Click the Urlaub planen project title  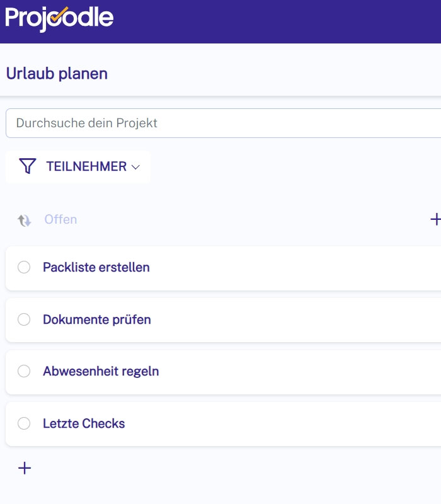pos(57,73)
